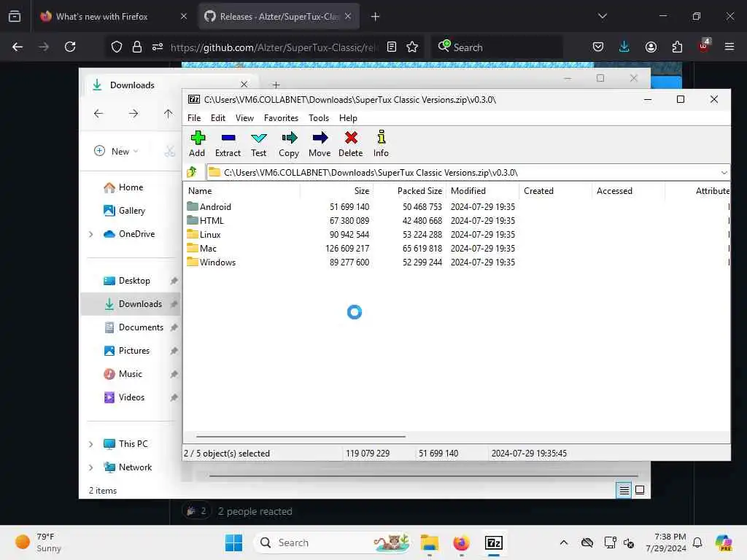Open the Favorites menu

(x=281, y=118)
